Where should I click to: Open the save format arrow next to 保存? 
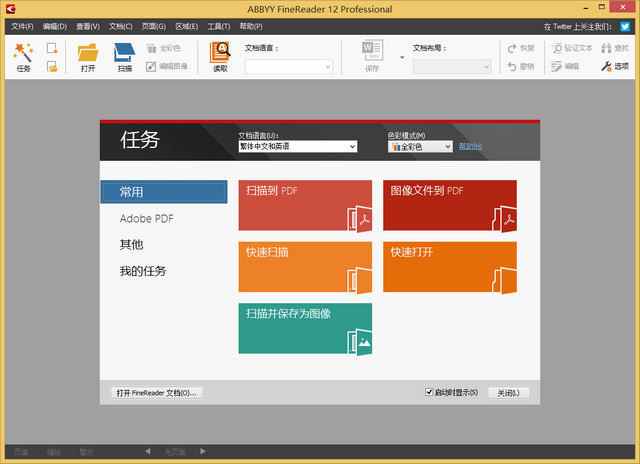coord(402,57)
